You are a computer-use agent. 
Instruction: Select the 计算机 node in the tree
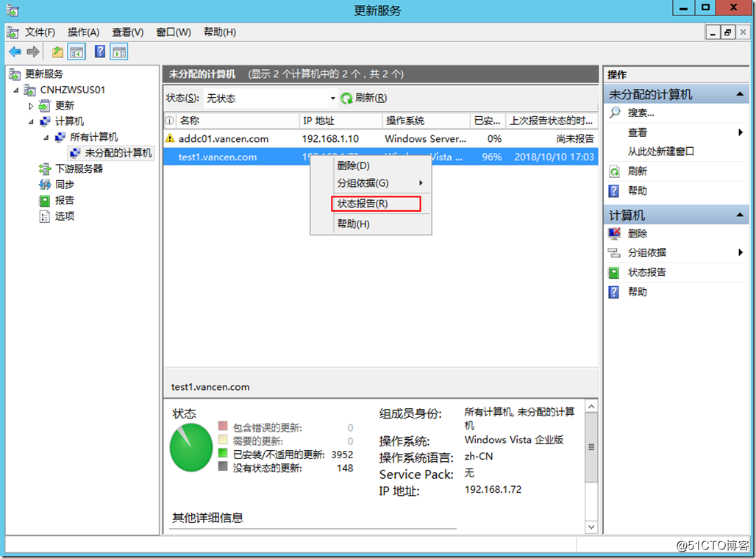(69, 121)
